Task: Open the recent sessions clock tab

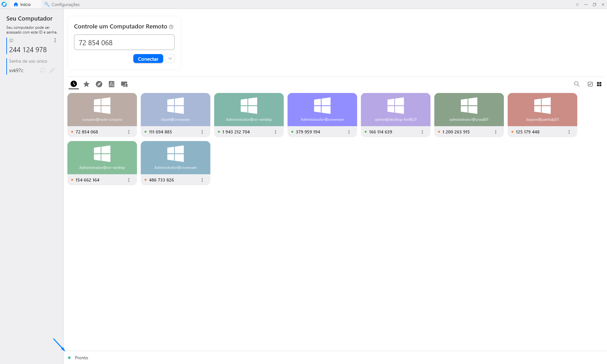Action: (x=74, y=84)
